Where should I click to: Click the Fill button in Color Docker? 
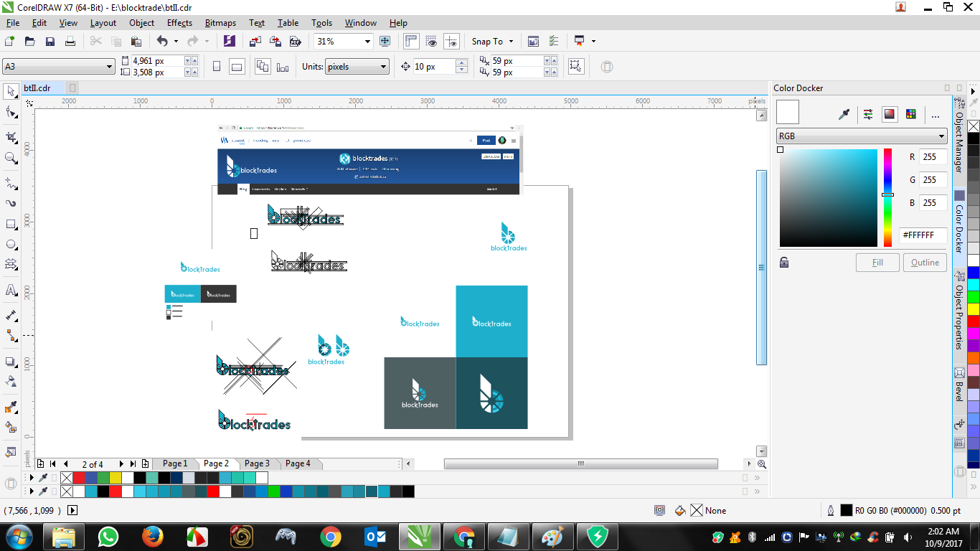877,263
